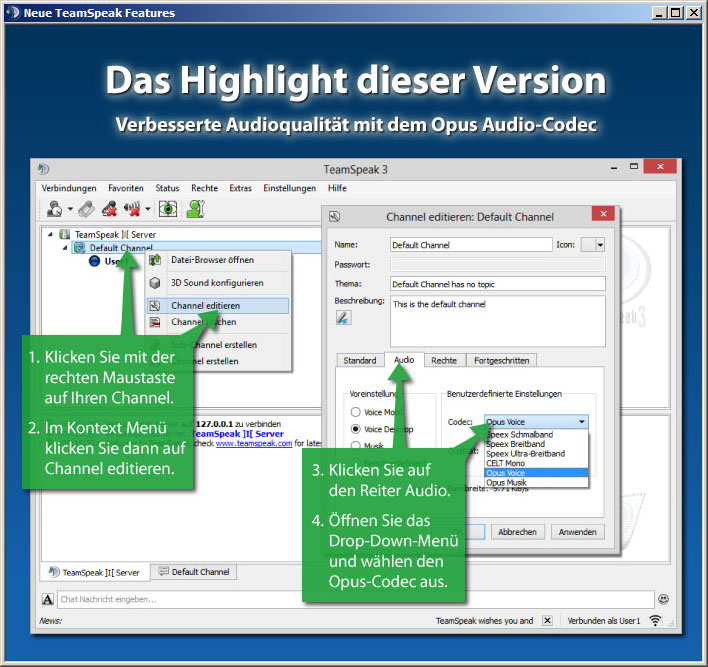Click the green user with wrench icon
Screen dimensions: 708x667
click(196, 209)
